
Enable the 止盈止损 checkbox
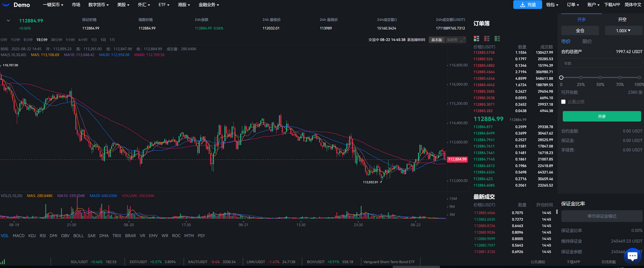pos(563,101)
